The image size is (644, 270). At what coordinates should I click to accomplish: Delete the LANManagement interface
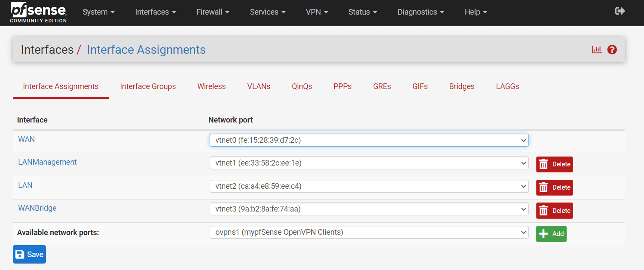pyautogui.click(x=555, y=164)
